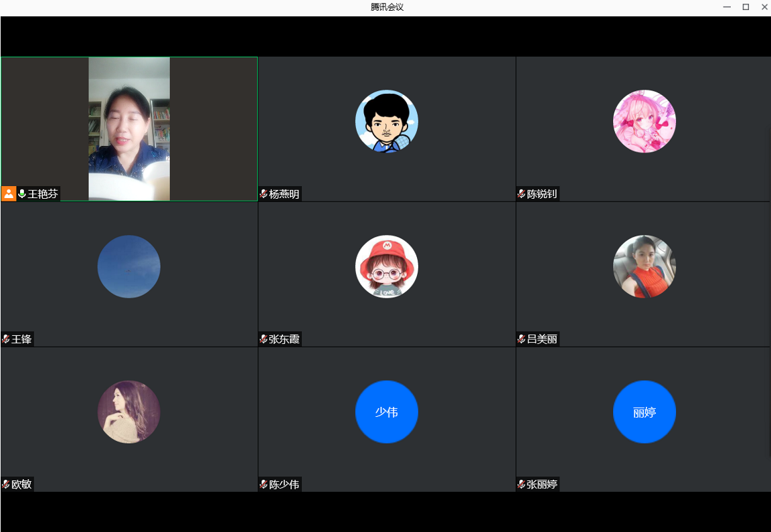This screenshot has height=532, width=771.
Task: Click the green microphone icon next to 王艳芬
Action: tap(22, 194)
